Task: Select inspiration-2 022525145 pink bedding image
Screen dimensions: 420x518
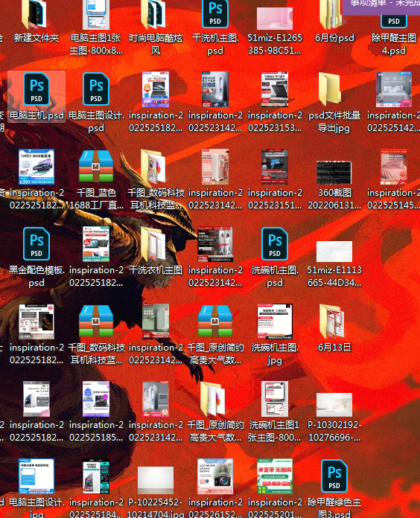Action: 393,167
